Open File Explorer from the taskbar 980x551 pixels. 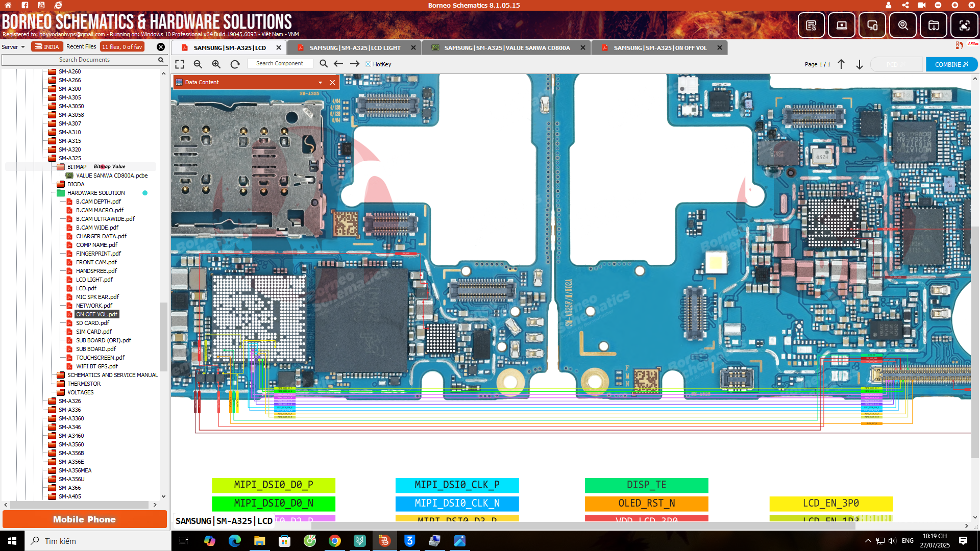(x=260, y=541)
